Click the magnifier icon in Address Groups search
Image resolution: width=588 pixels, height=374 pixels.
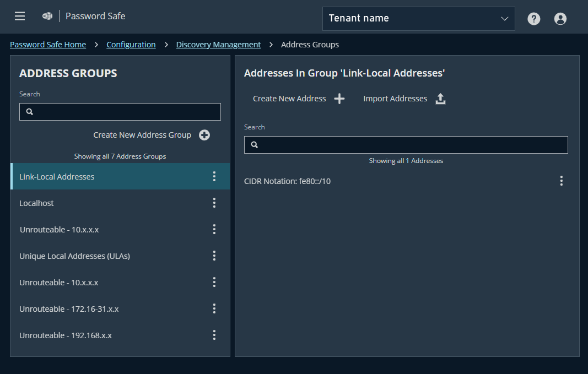click(29, 111)
